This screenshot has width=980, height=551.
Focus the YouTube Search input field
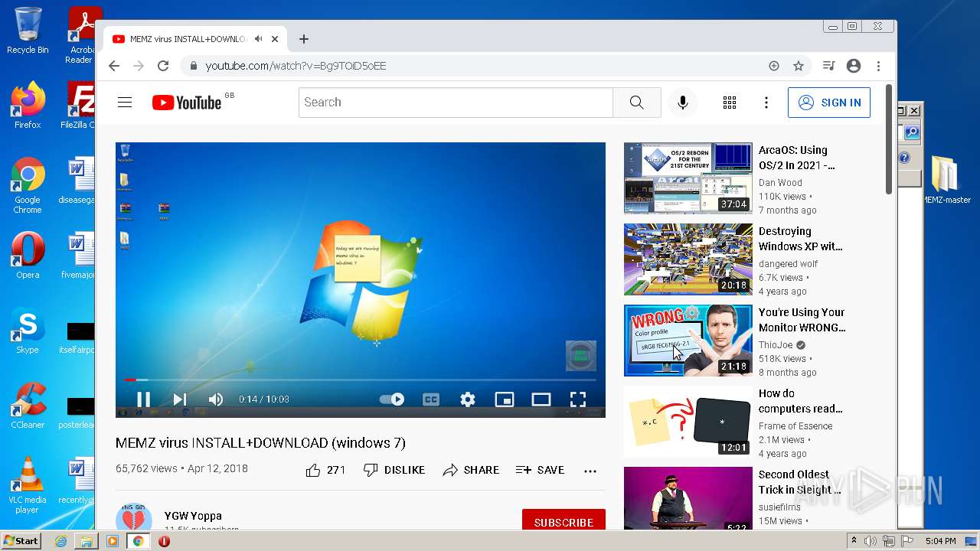[x=456, y=103]
